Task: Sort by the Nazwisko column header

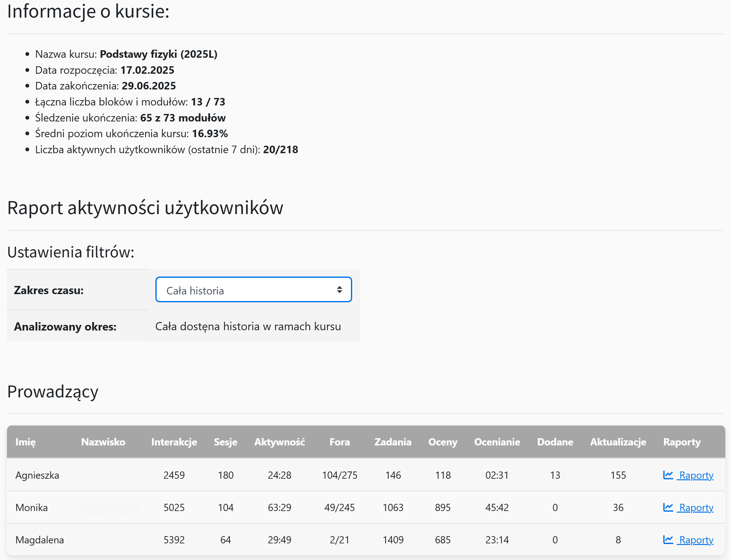Action: [x=103, y=442]
